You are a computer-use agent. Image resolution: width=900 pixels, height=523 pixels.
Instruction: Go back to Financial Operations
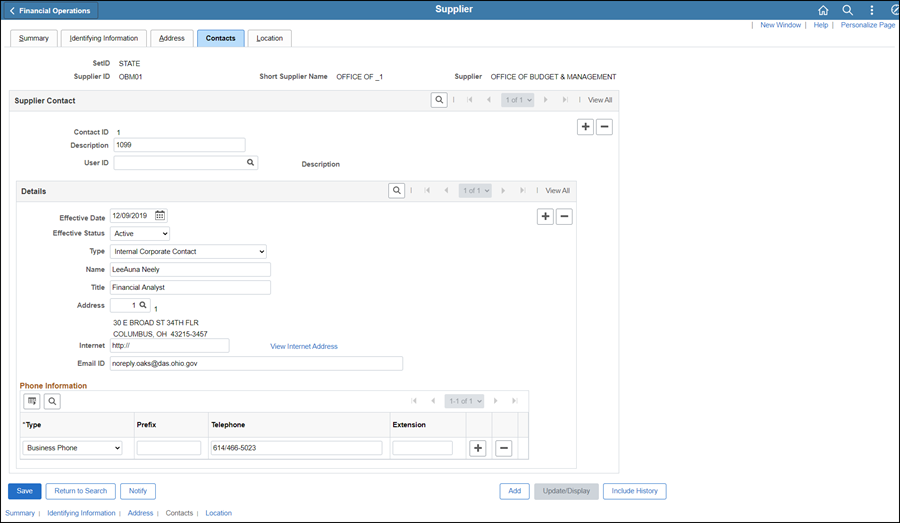(x=50, y=10)
